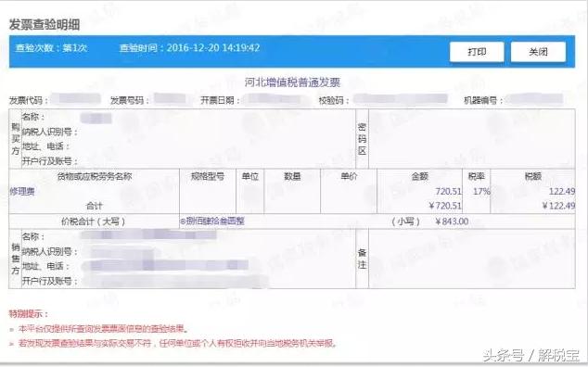Click the 货物或应税劳务名称 column header
Viewport: 588px width, 367px height.
pos(94,176)
